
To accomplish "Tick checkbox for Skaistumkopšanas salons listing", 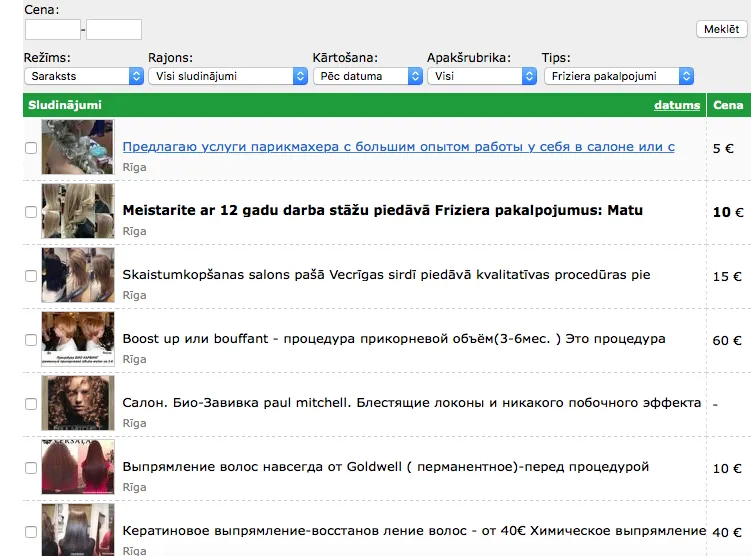I will [31, 276].
